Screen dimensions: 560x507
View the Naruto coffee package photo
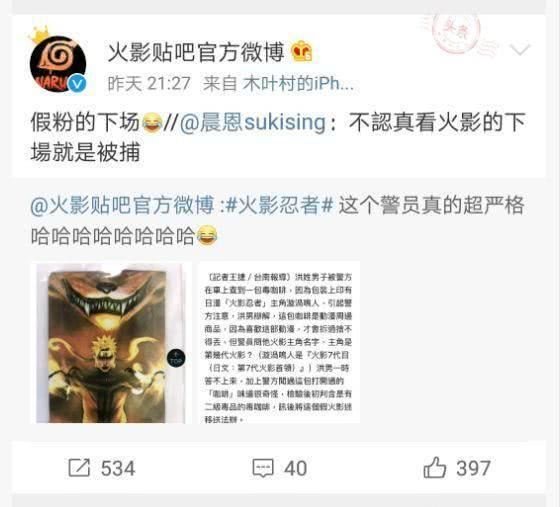pos(111,343)
